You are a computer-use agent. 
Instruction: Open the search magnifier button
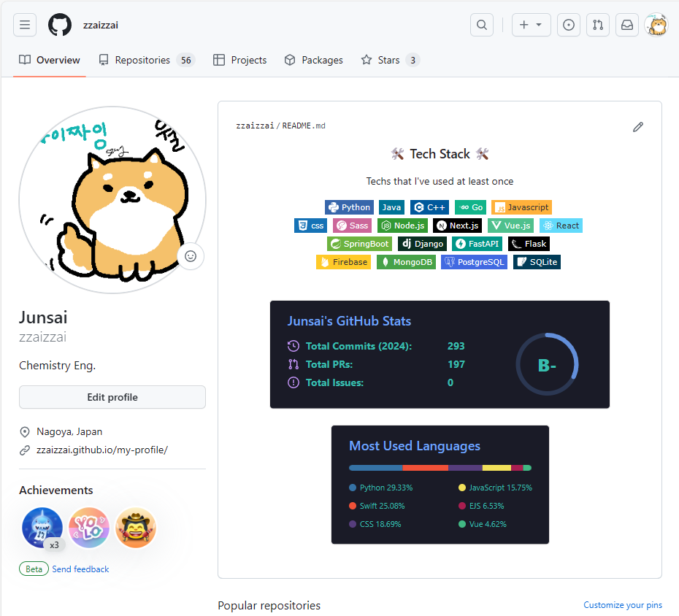482,25
